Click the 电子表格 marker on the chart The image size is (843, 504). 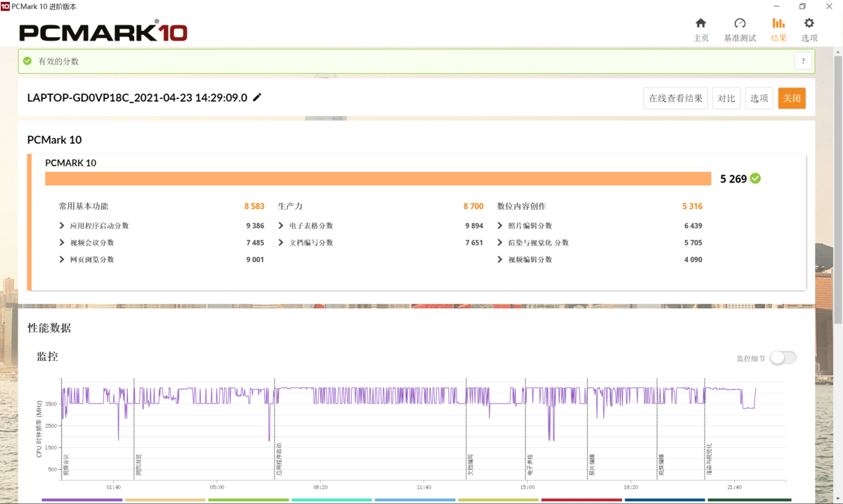[x=530, y=465]
